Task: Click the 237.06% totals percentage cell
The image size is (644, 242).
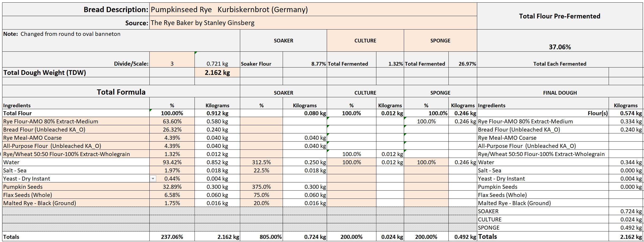Action: click(x=172, y=237)
